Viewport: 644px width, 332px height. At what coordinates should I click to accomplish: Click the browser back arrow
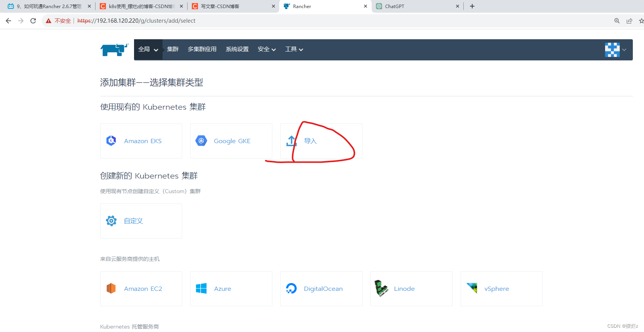pyautogui.click(x=8, y=21)
